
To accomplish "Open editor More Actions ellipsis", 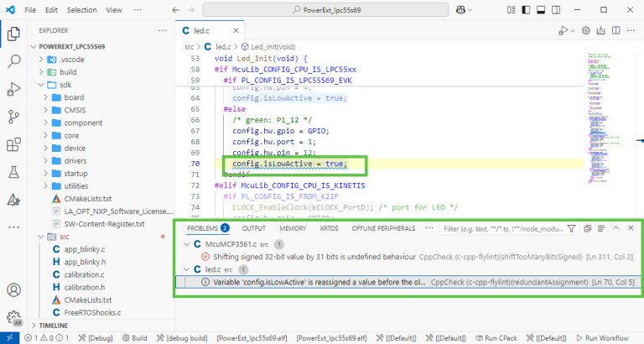I will pos(631,30).
